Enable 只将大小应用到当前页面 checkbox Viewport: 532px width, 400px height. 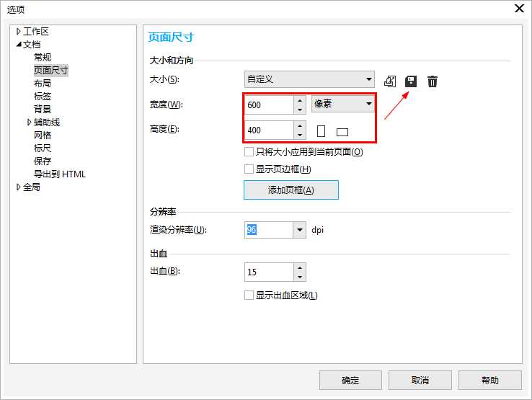click(249, 152)
